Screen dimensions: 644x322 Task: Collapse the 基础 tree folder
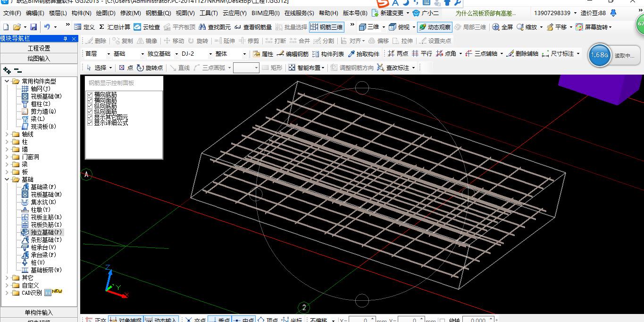pos(7,179)
